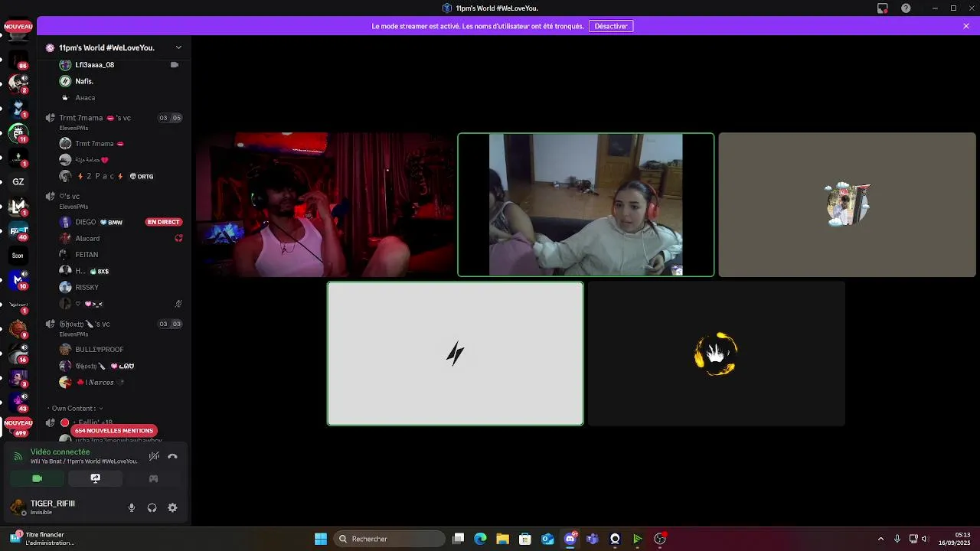
Task: Click Task View icon on the taskbar
Action: pyautogui.click(x=458, y=539)
